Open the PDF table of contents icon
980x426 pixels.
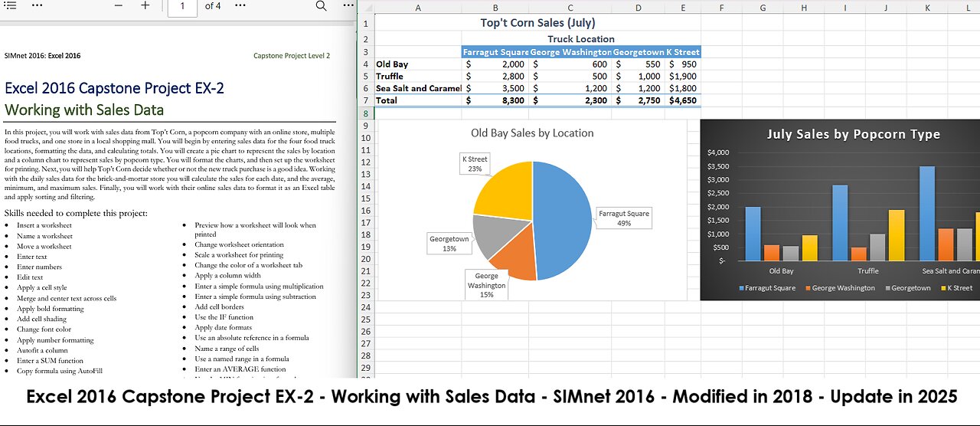click(11, 5)
